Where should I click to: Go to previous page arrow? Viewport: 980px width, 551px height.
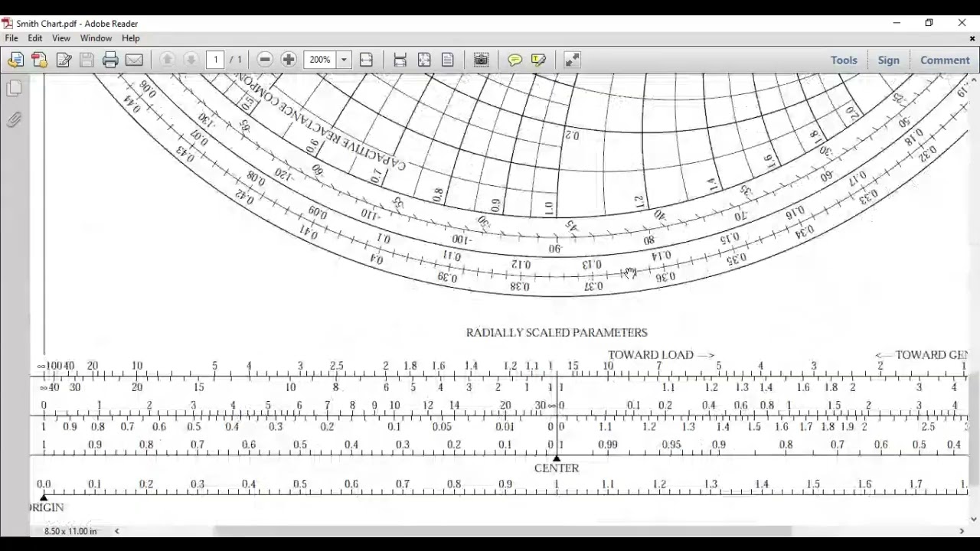pos(167,60)
